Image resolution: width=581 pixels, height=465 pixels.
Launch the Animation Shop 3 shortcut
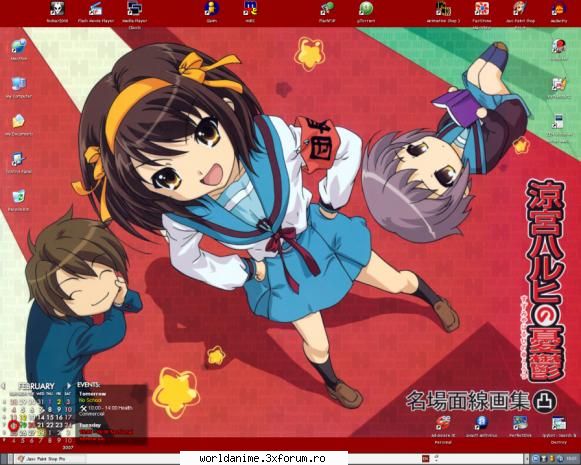(443, 9)
